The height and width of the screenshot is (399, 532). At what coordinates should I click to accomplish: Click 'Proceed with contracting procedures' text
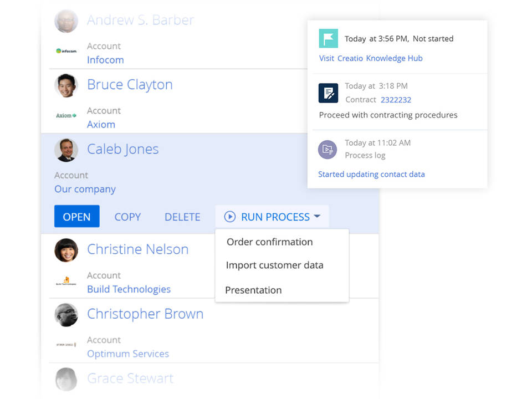pos(388,115)
